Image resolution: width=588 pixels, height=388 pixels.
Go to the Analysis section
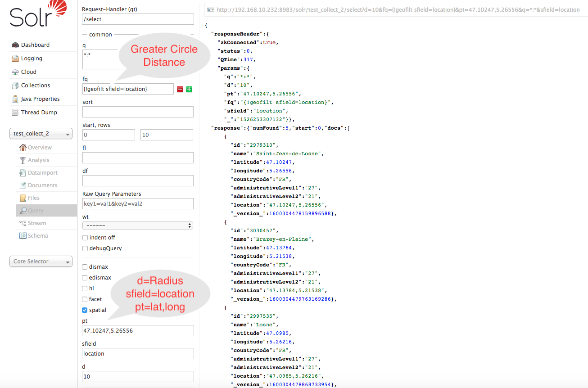point(39,160)
